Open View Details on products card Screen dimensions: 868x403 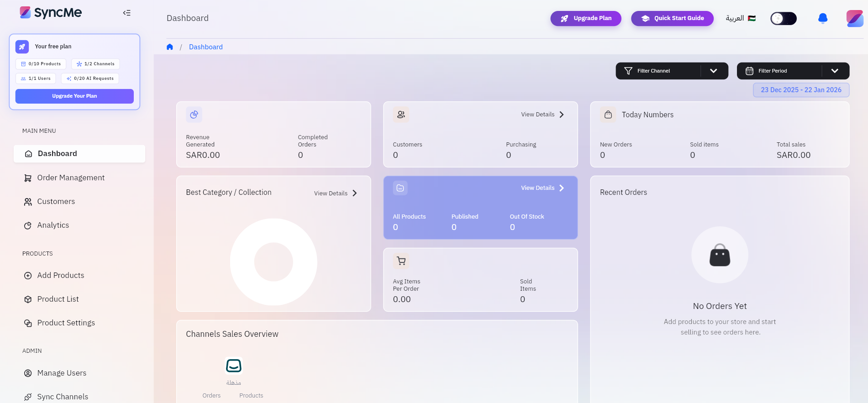coord(542,188)
